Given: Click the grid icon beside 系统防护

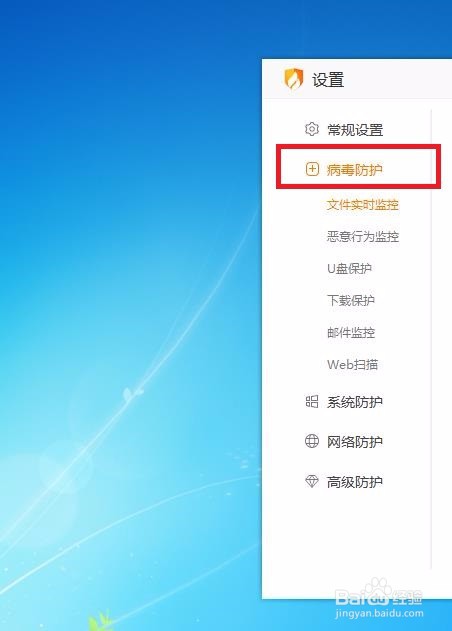Looking at the screenshot, I should (x=312, y=402).
